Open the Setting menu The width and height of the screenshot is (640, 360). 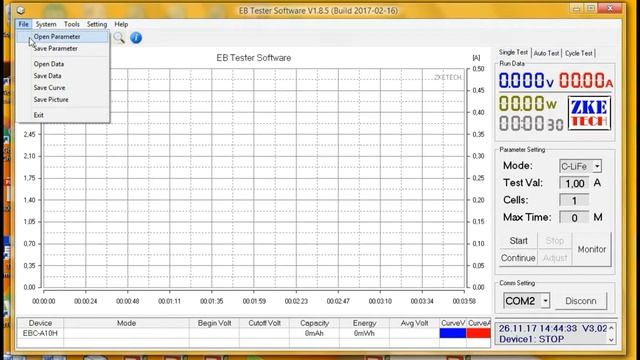point(97,24)
